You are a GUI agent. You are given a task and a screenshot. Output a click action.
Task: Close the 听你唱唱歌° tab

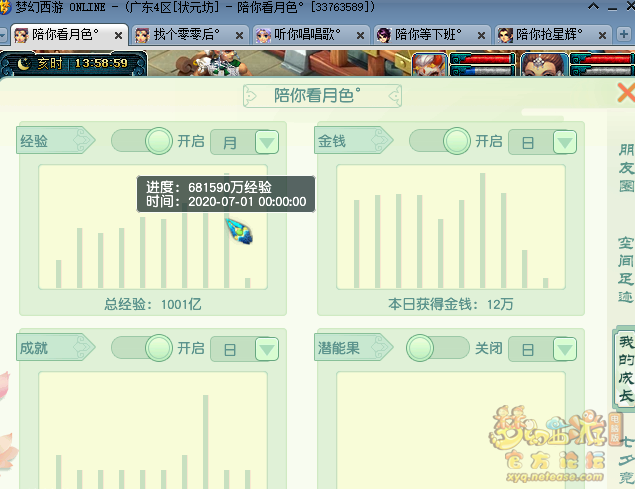point(360,36)
